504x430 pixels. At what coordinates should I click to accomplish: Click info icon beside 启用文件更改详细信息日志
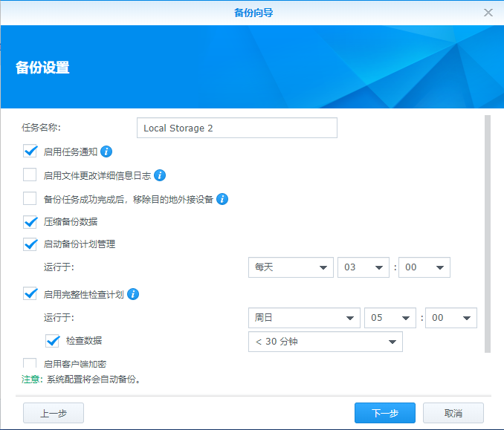(160, 175)
